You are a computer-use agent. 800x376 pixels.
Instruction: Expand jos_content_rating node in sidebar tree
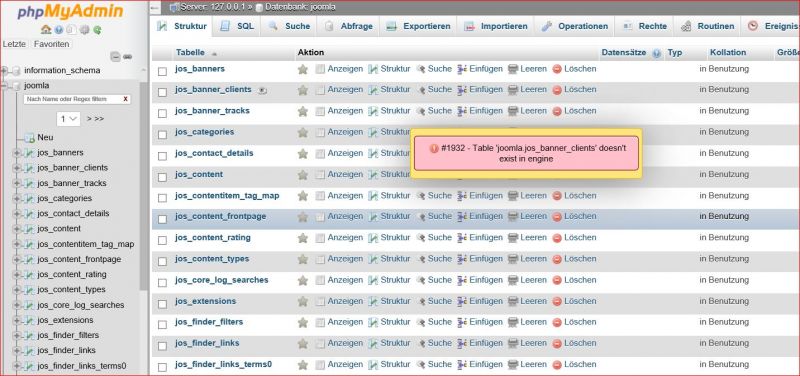coord(17,274)
